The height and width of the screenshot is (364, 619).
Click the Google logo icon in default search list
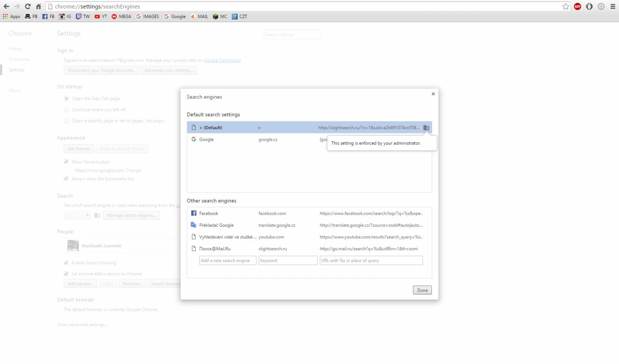click(194, 139)
